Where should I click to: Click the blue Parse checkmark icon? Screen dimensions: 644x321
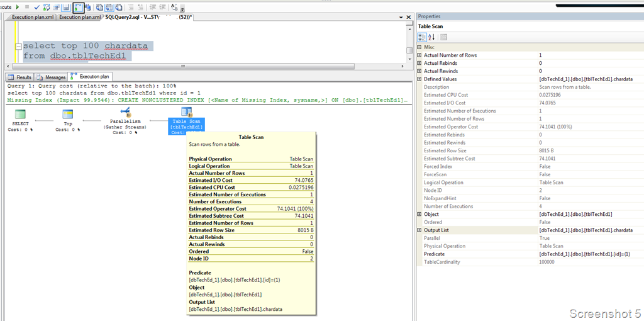(36, 7)
